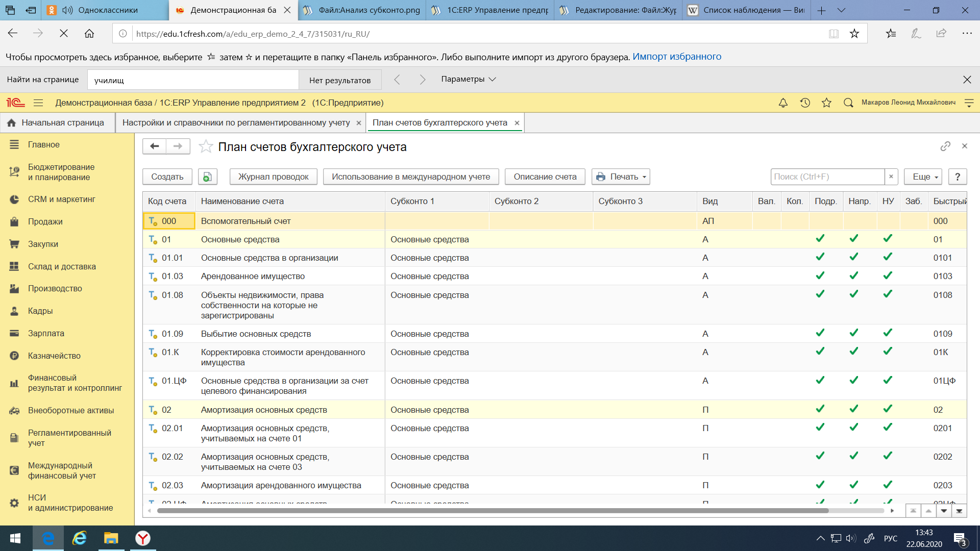Switch to Файл:Анализ субконто.png browser tab
Image resolution: width=980 pixels, height=551 pixels.
click(x=362, y=10)
